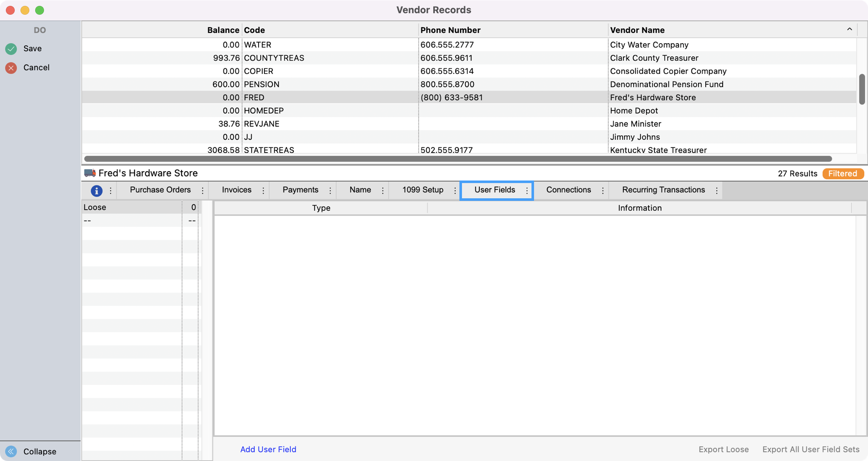Viewport: 868px width, 461px height.
Task: Open the blue info tab icon
Action: click(97, 191)
